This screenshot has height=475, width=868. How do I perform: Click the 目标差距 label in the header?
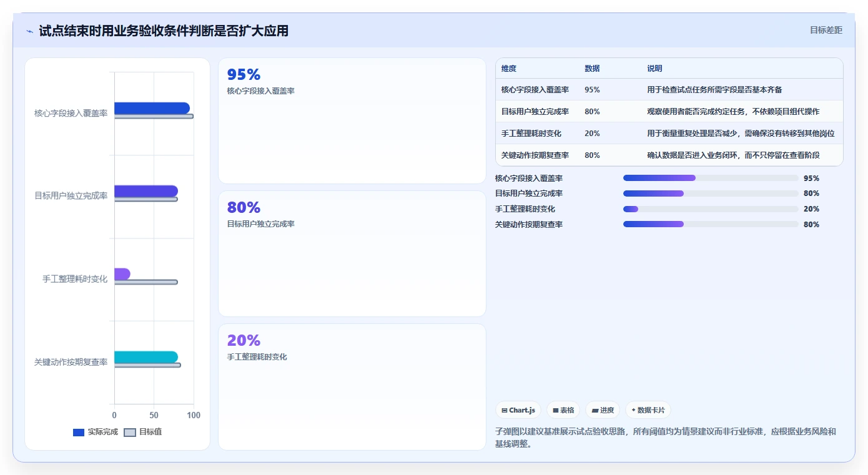(826, 30)
